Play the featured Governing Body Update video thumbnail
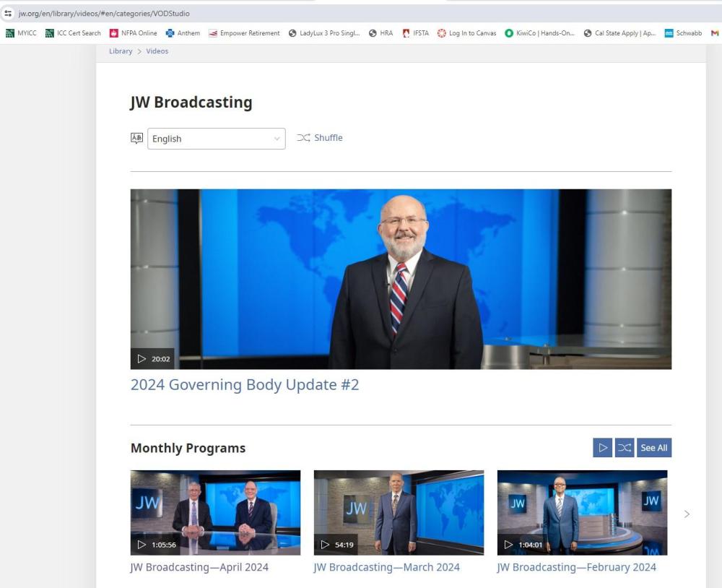 pos(401,279)
